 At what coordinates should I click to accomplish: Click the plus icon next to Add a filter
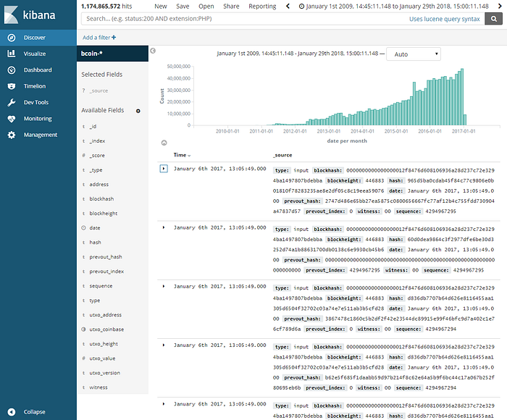[114, 38]
